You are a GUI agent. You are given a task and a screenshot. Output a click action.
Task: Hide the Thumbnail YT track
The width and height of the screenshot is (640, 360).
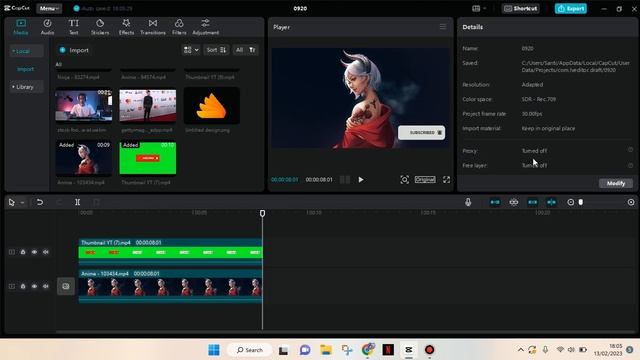pos(34,252)
